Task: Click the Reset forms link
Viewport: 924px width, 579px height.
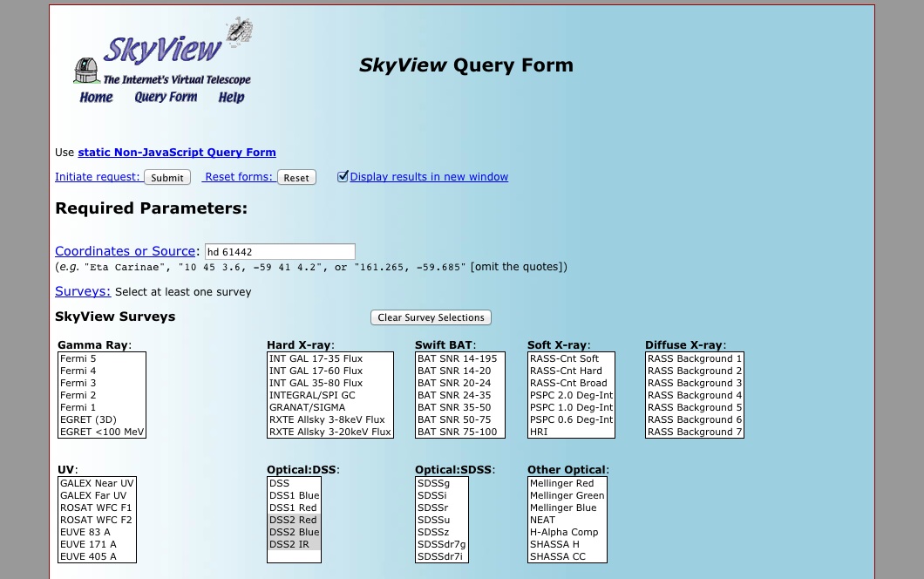Action: (239, 177)
